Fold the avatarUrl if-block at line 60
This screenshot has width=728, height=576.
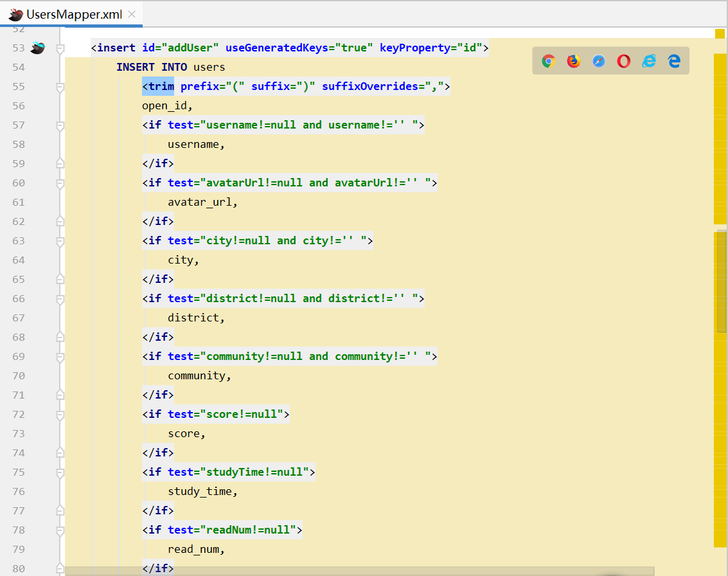pyautogui.click(x=60, y=183)
